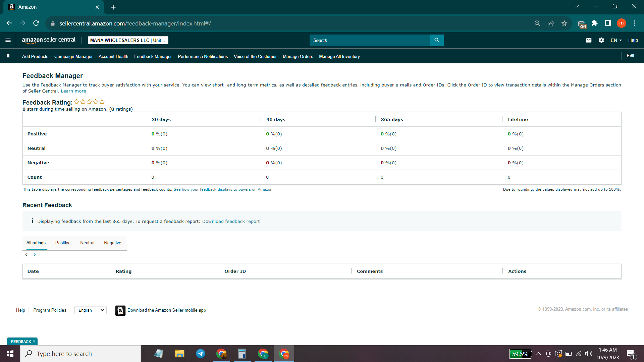
Task: Click the Help link in header
Action: (633, 40)
